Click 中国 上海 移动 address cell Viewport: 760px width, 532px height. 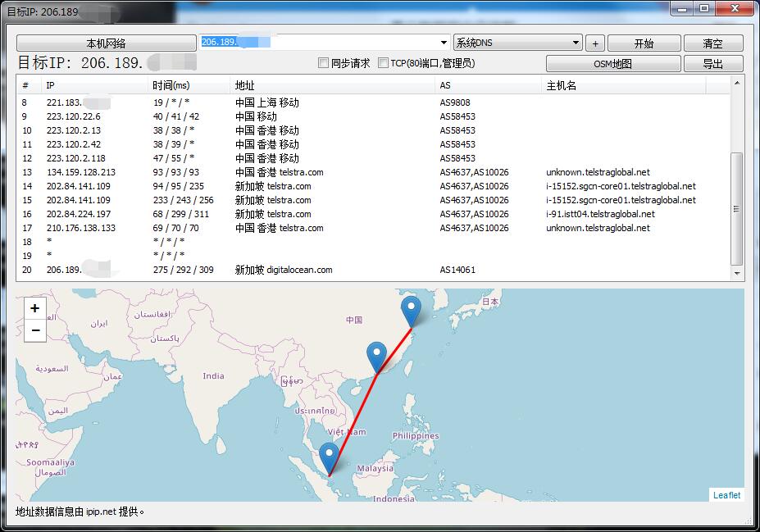coord(267,102)
